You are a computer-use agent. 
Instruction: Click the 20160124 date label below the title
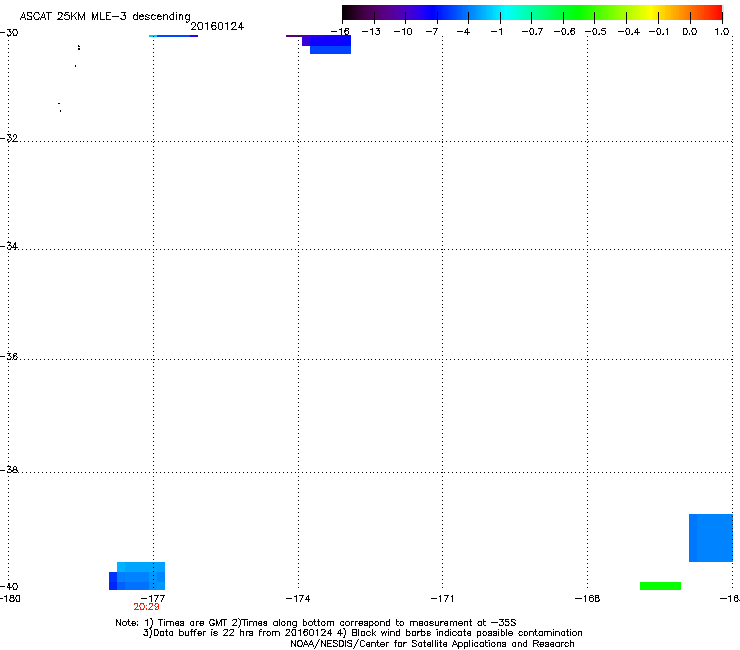217,26
